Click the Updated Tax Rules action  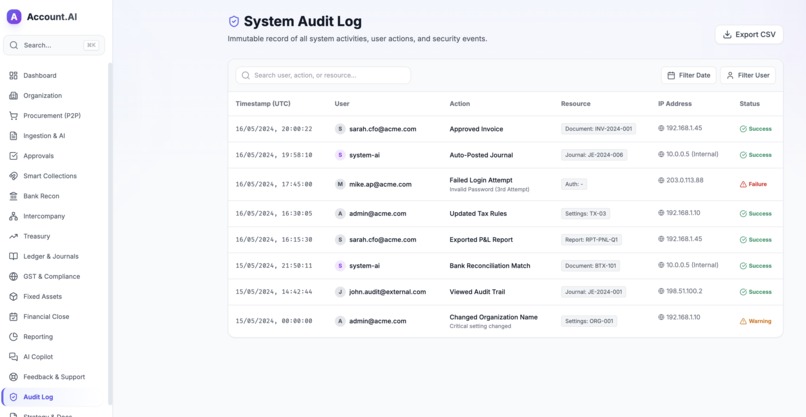(x=478, y=213)
